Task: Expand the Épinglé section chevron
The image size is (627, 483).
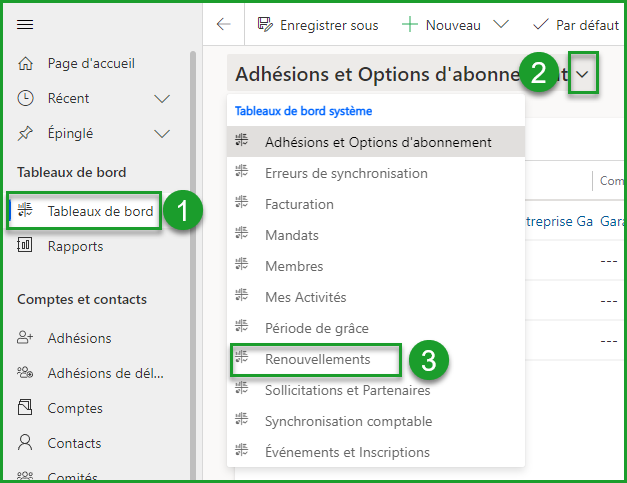Action: [163, 133]
